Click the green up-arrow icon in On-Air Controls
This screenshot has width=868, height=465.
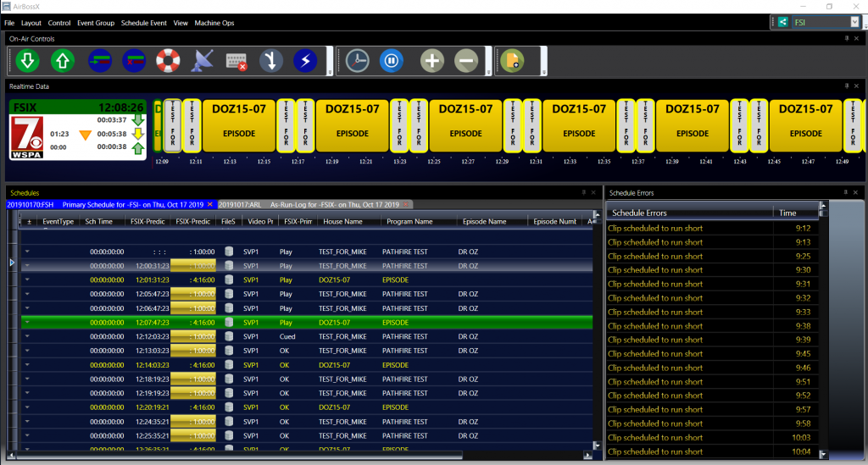(x=62, y=61)
